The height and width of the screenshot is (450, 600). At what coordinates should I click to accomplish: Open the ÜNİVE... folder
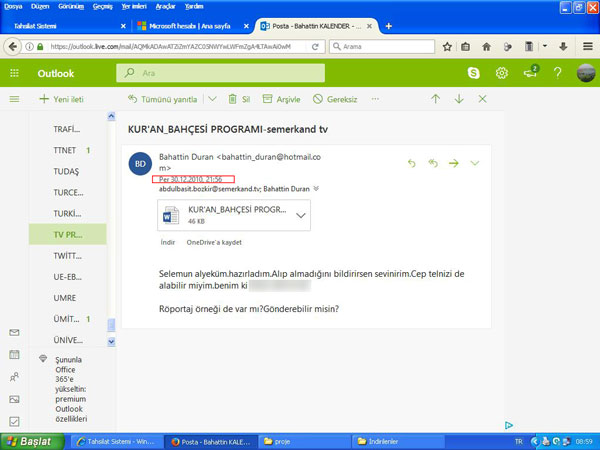pyautogui.click(x=67, y=340)
